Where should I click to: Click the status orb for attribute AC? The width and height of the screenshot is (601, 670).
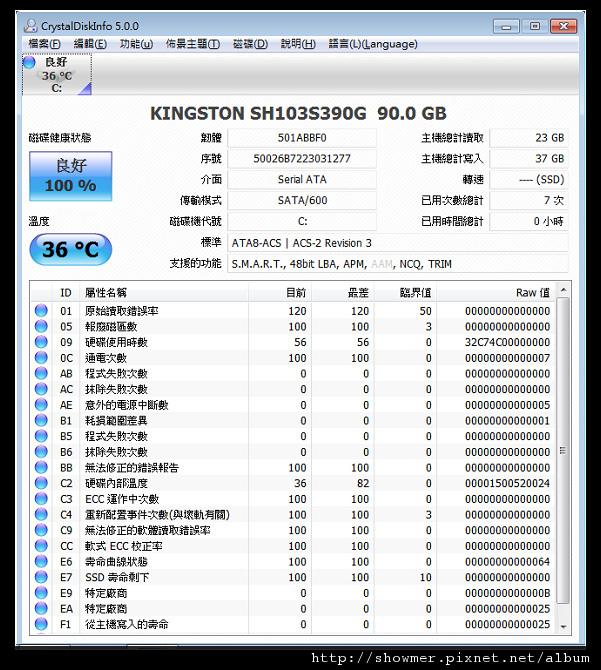pos(41,389)
